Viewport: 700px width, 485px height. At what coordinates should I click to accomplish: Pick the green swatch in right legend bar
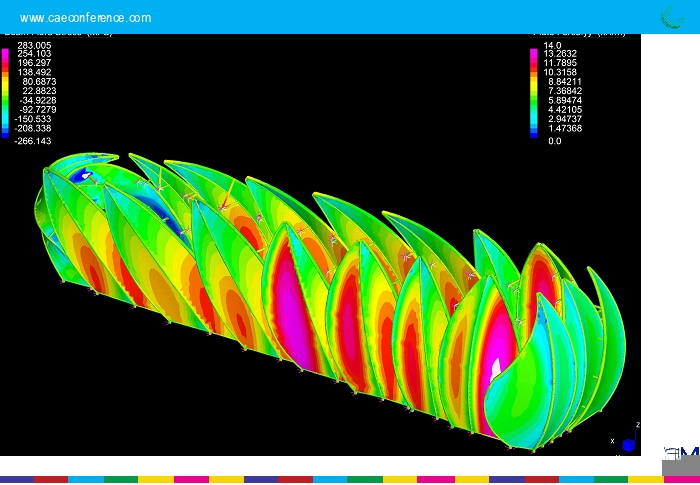tap(533, 104)
